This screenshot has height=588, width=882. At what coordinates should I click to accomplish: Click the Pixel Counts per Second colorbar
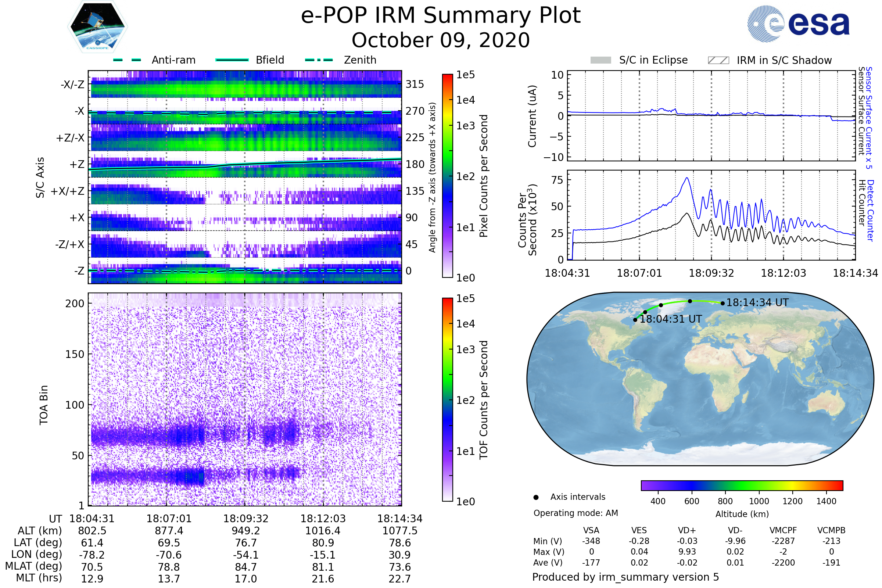pos(447,176)
